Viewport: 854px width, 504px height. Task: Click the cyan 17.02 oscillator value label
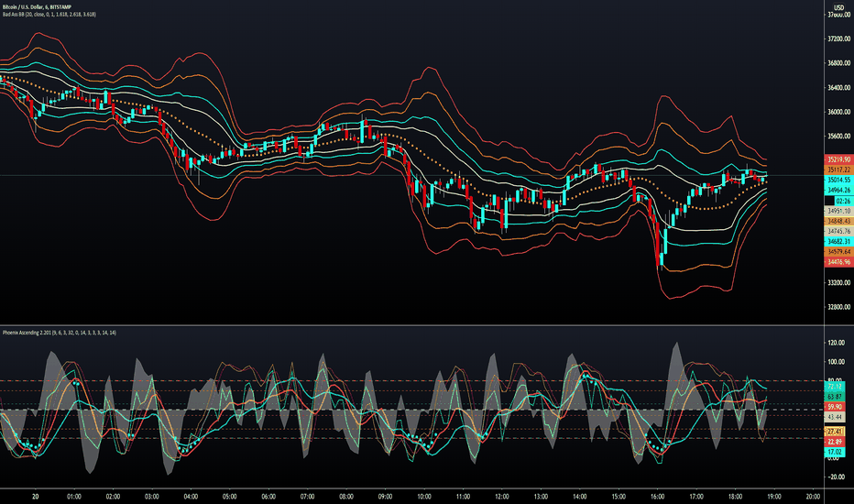pos(835,452)
